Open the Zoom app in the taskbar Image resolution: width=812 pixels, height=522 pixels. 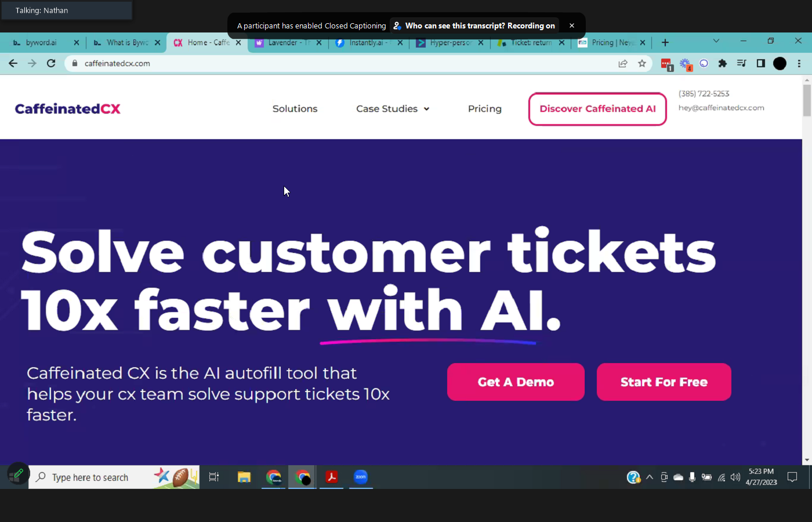click(361, 477)
